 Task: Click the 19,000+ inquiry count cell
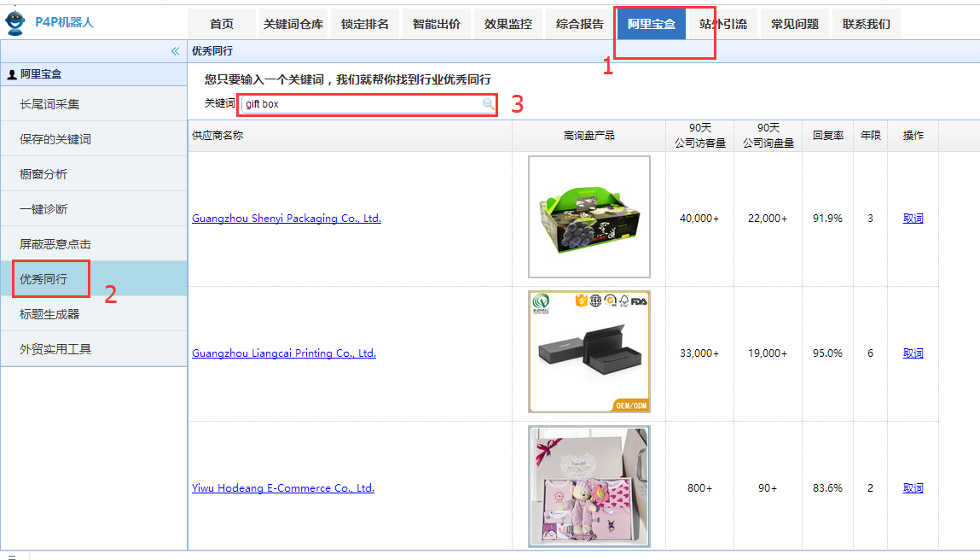tap(768, 353)
